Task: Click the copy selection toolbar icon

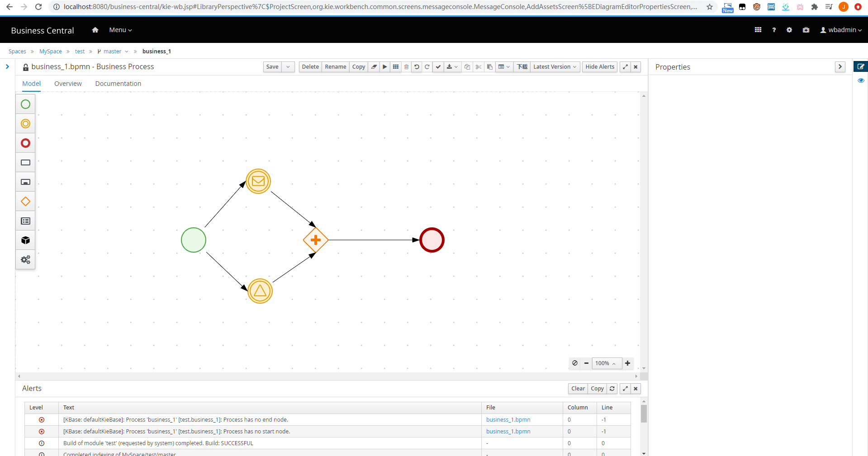Action: 467,67
